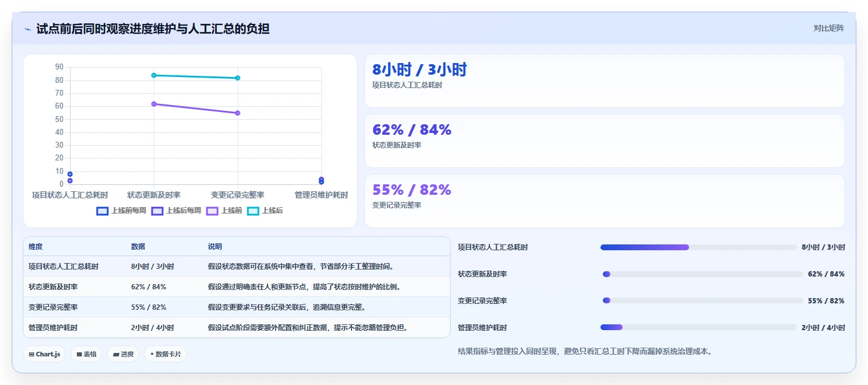Click the 维度 column header
Image resolution: width=868 pixels, height=385 pixels.
coord(36,247)
